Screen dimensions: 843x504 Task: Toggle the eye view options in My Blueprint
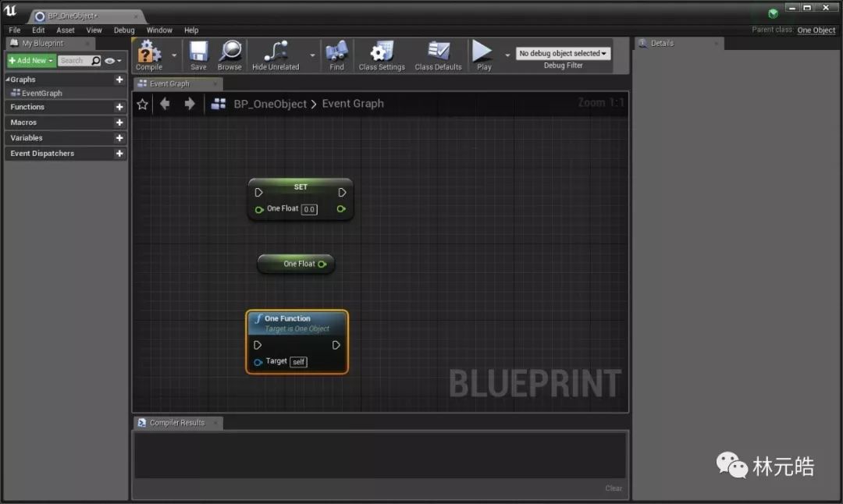(110, 61)
